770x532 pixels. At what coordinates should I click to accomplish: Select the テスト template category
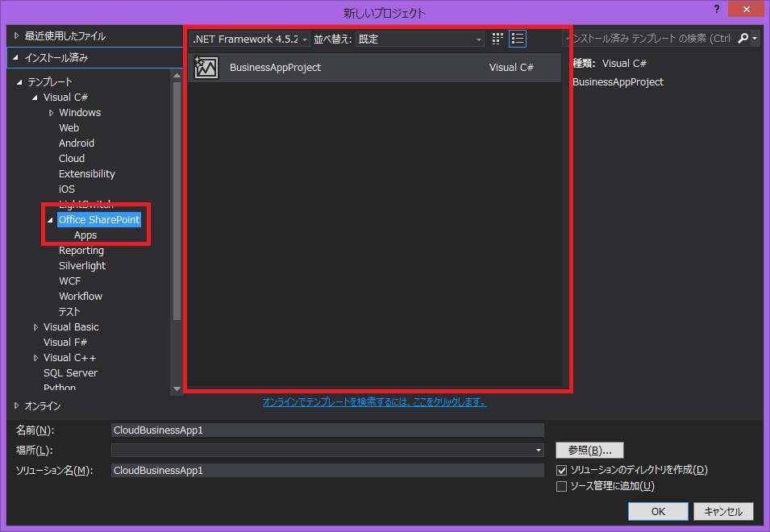pyautogui.click(x=69, y=312)
